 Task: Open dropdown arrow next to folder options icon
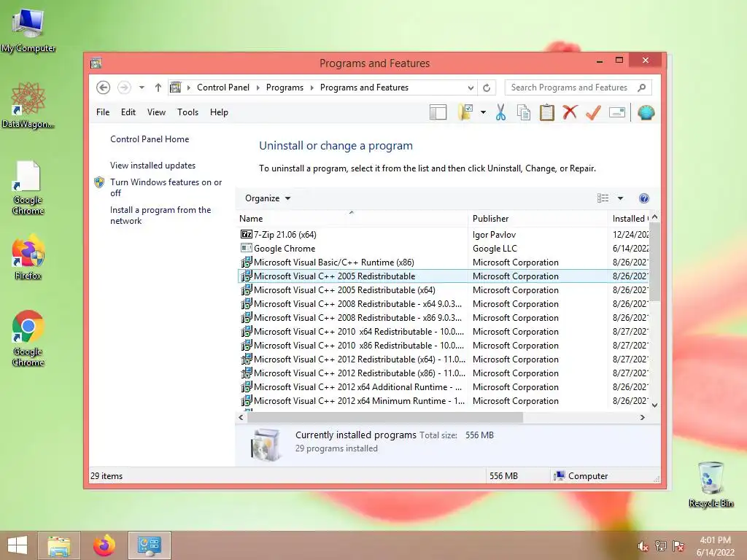pyautogui.click(x=483, y=112)
